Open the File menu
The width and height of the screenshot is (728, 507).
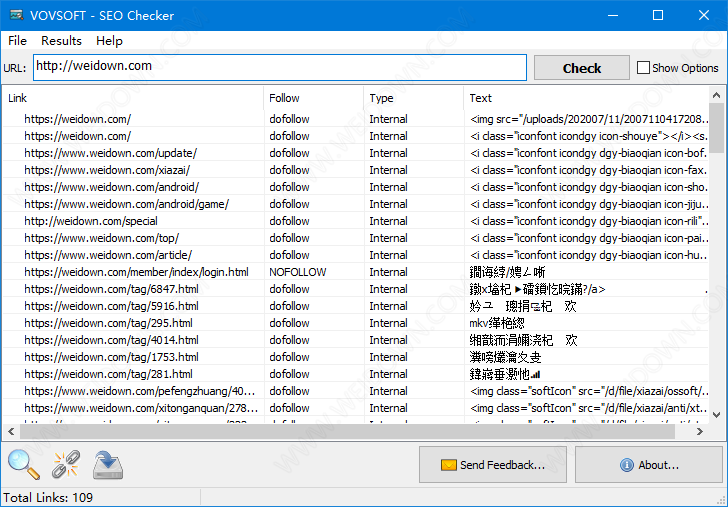(18, 41)
